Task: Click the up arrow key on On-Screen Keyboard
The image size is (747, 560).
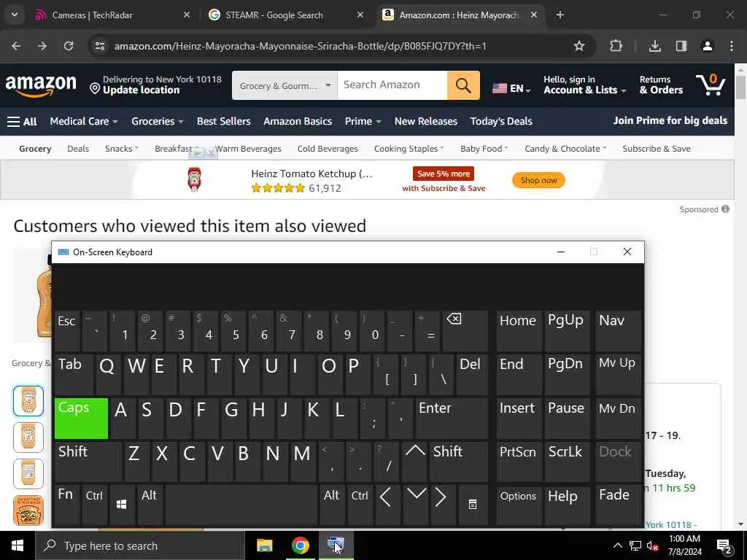Action: 415,461
